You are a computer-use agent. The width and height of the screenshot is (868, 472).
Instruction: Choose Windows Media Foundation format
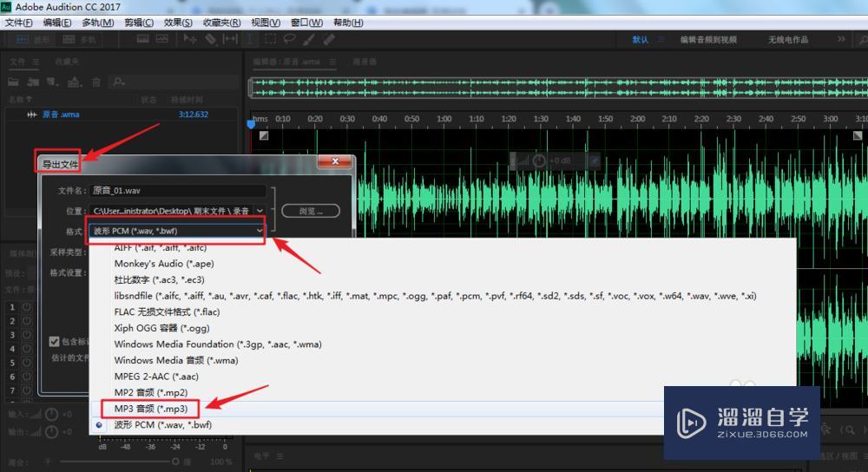coord(218,344)
